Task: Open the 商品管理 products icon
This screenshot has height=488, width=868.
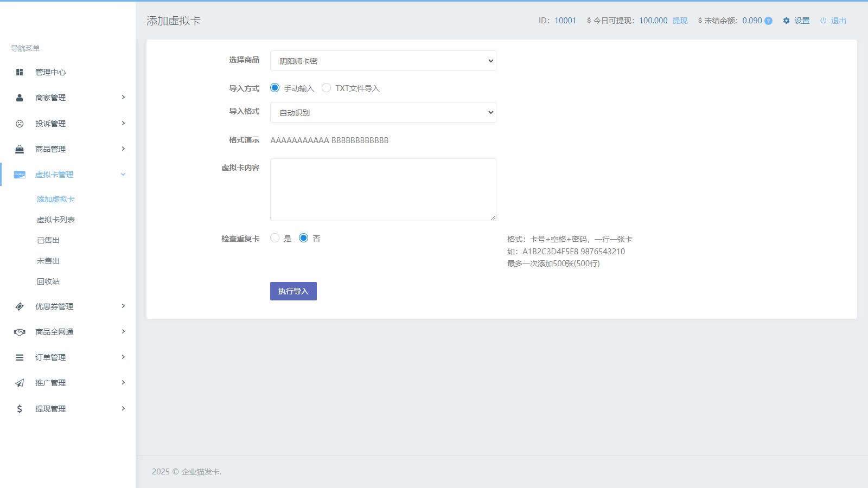Action: (20, 149)
